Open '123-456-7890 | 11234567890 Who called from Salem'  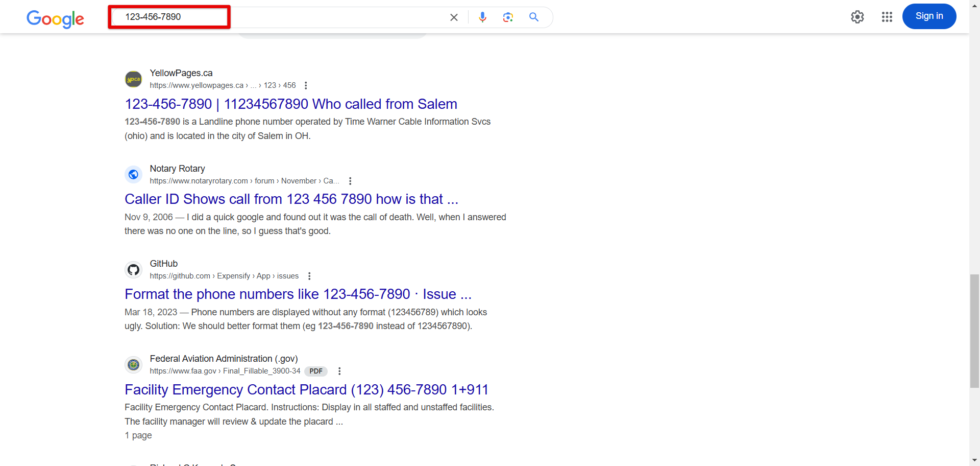click(291, 104)
